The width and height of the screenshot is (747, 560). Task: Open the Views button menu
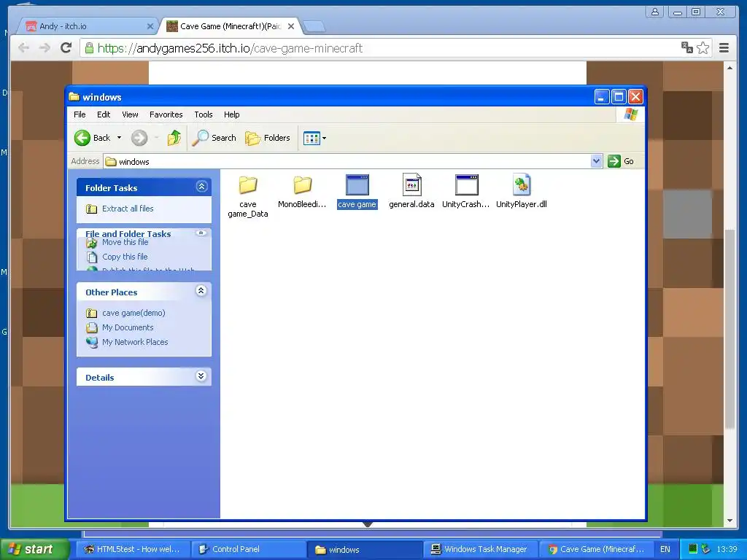tap(314, 138)
